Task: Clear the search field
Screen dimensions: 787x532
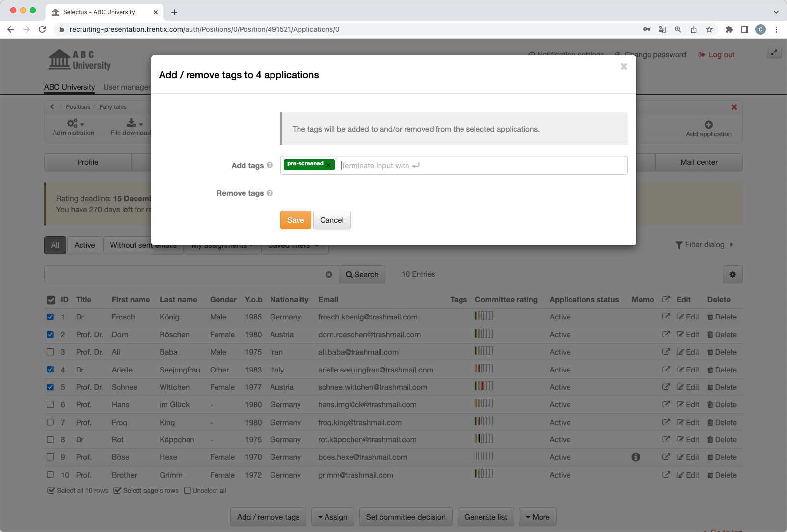Action: 329,274
